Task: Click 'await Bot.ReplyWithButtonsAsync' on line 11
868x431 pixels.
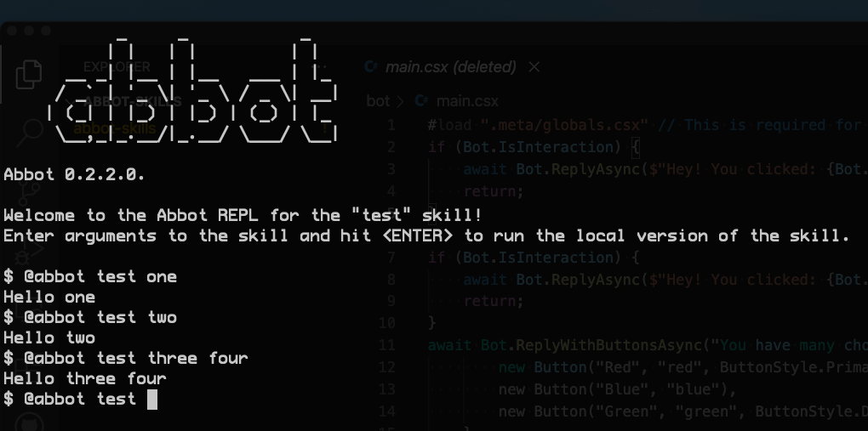Action: (568, 345)
